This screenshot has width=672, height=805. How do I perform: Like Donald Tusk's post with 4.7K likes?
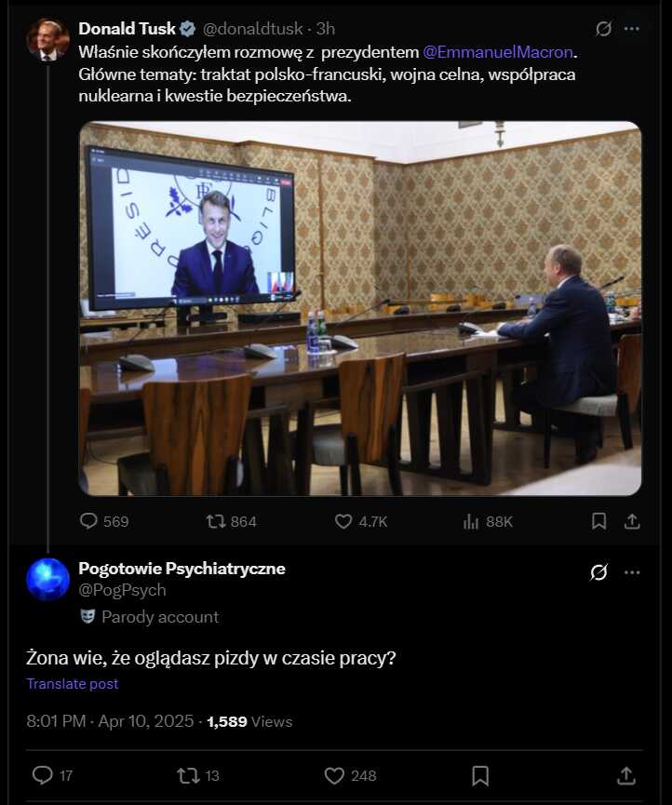pos(361,521)
